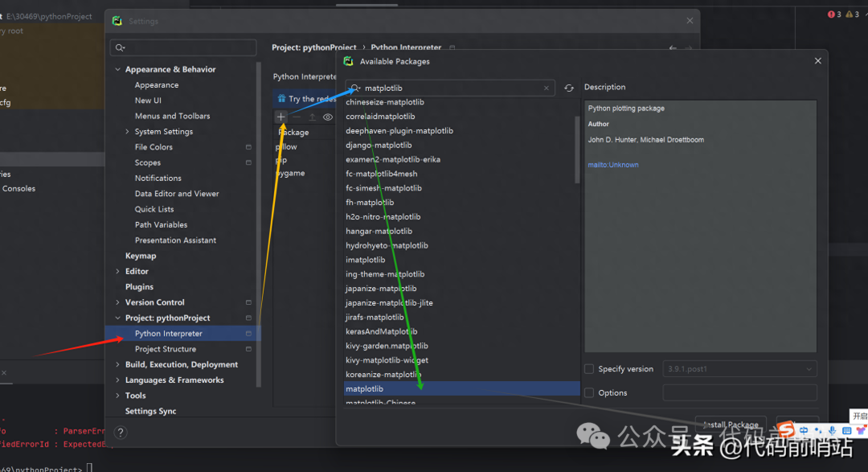Viewport: 868px width, 472px height.
Task: Click the Notifications settings item
Action: (x=158, y=178)
